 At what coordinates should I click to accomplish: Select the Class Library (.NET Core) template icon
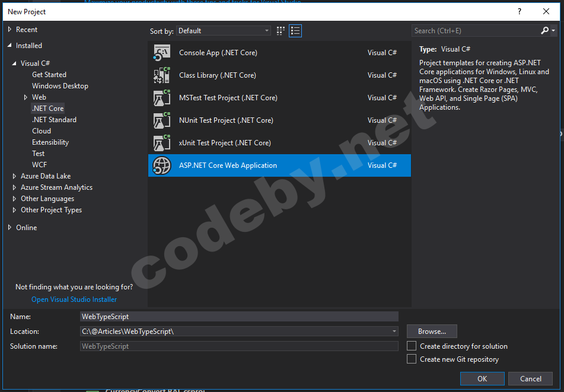pos(162,75)
